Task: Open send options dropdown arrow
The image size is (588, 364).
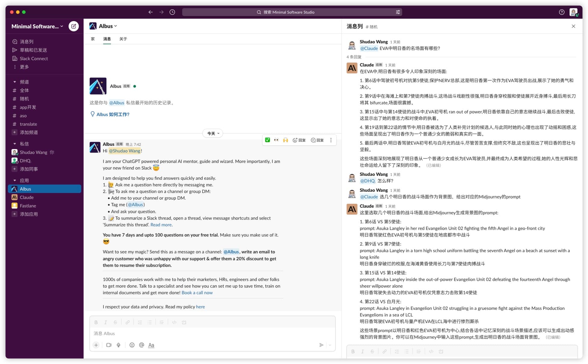Action: 330,345
